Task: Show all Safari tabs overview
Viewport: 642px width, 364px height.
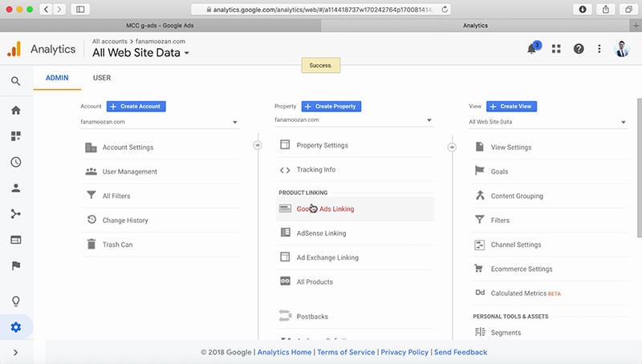Action: tap(628, 9)
